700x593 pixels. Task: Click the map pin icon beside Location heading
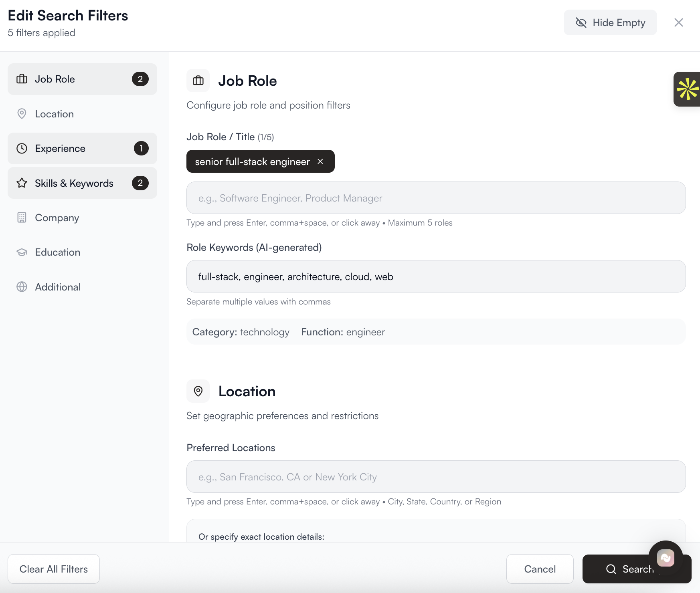pyautogui.click(x=198, y=391)
